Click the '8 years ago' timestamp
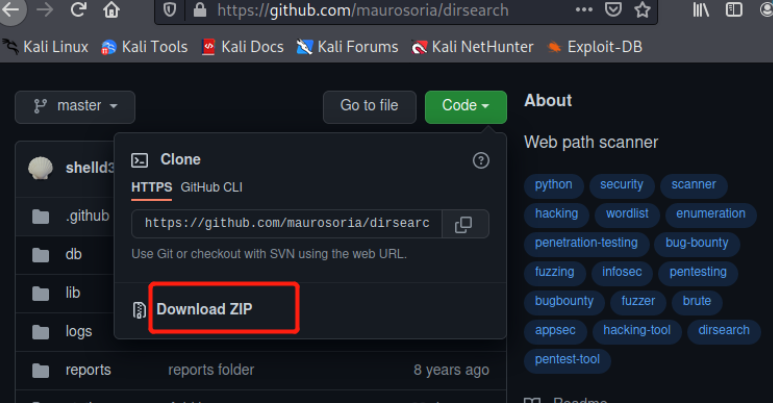The image size is (773, 403). click(451, 370)
